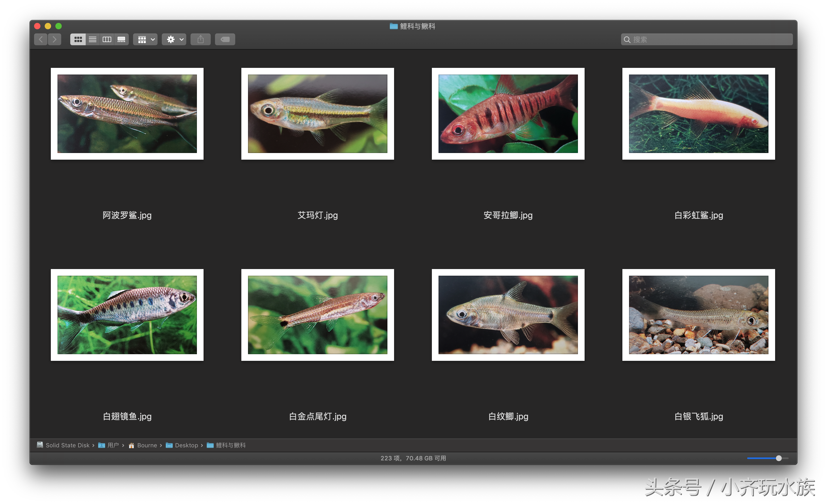Viewport: 827px width, 504px height.
Task: Adjust the icon size slider
Action: pos(768,458)
